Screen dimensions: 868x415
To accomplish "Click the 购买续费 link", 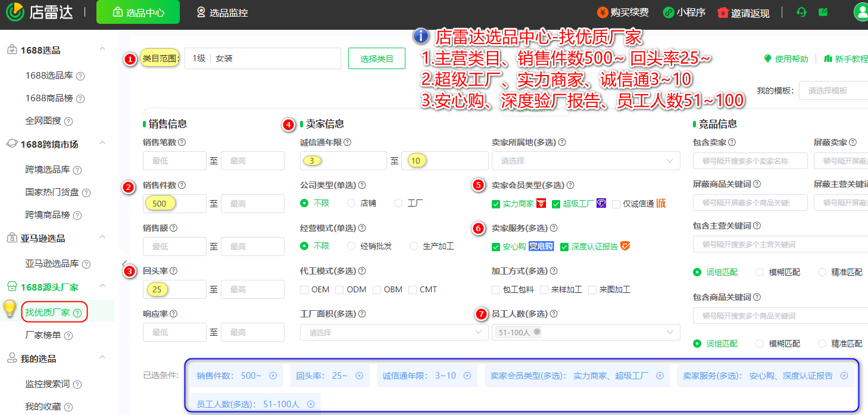I will 623,12.
